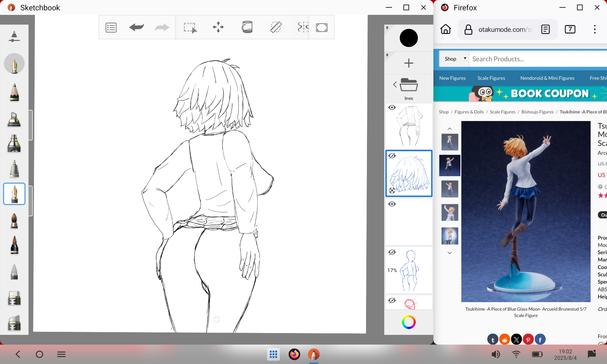607x364 pixels.
Task: Show the hidden blue hair layer
Action: point(392,156)
